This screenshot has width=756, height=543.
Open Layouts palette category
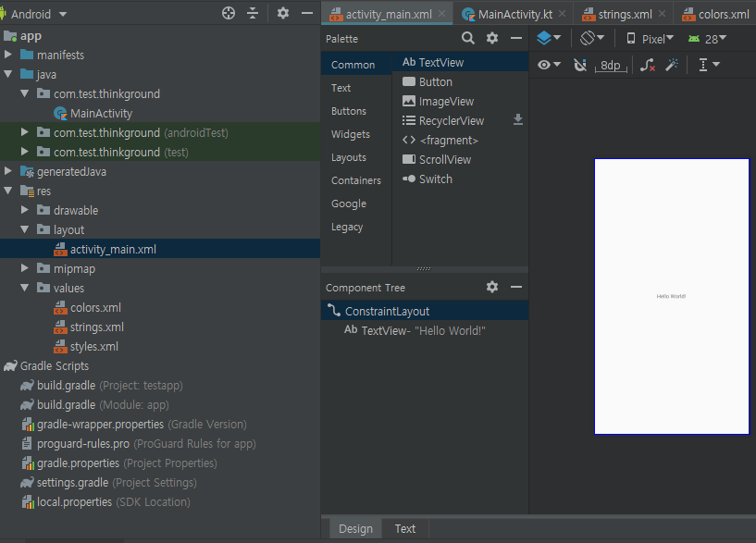356,157
